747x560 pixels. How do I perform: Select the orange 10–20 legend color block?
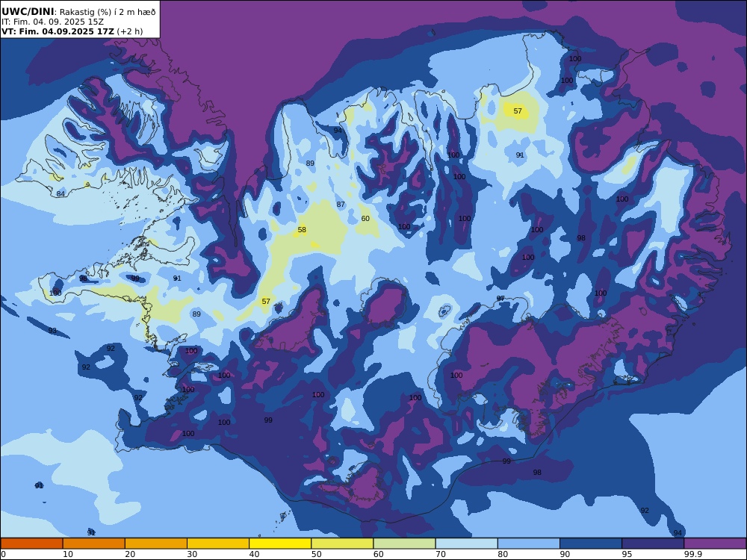pyautogui.click(x=94, y=544)
